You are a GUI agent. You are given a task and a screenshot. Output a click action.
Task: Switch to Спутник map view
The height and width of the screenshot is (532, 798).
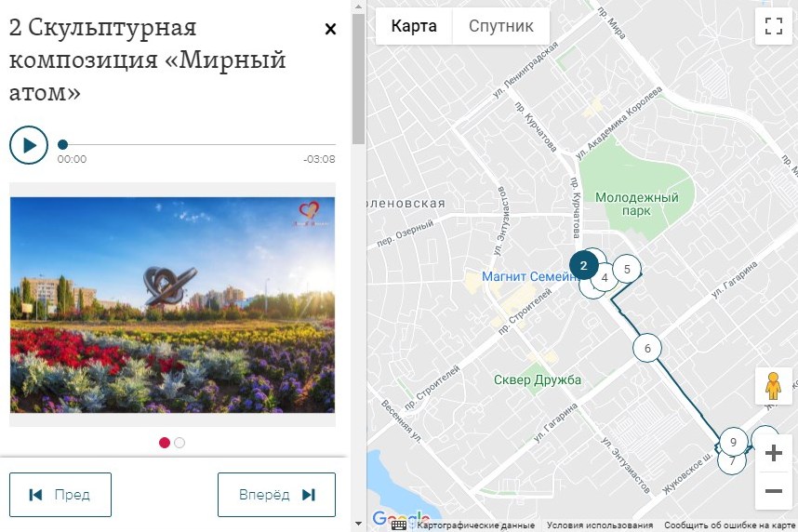[500, 26]
